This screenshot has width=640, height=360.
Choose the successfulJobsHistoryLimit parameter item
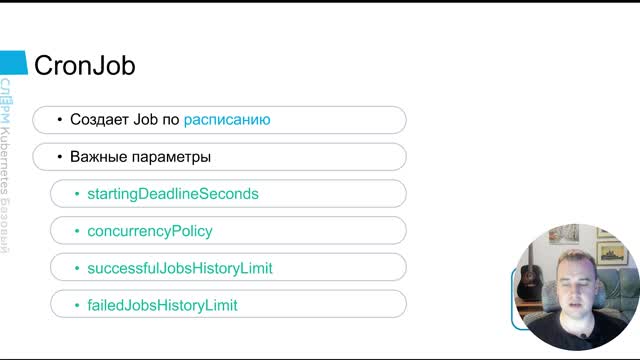[228, 267]
